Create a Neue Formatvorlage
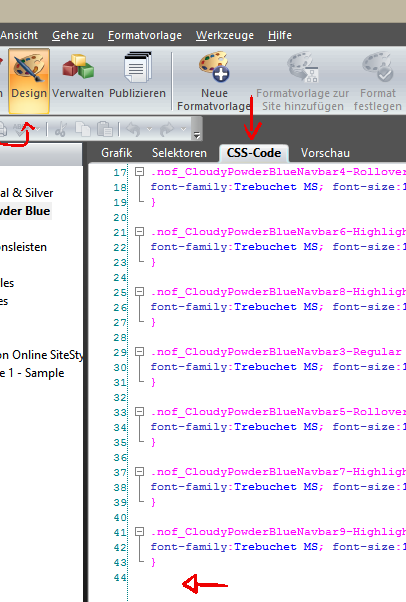 click(x=214, y=81)
